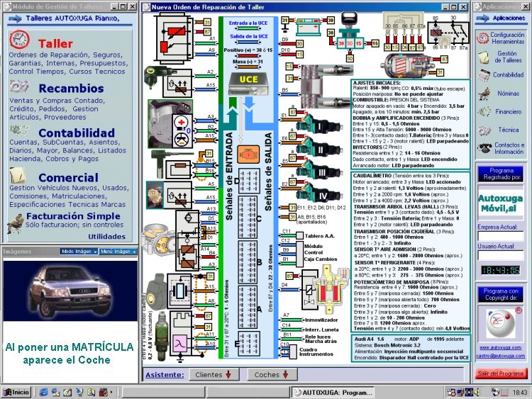
Task: Click the Comercial paper icon
Action: point(18,175)
